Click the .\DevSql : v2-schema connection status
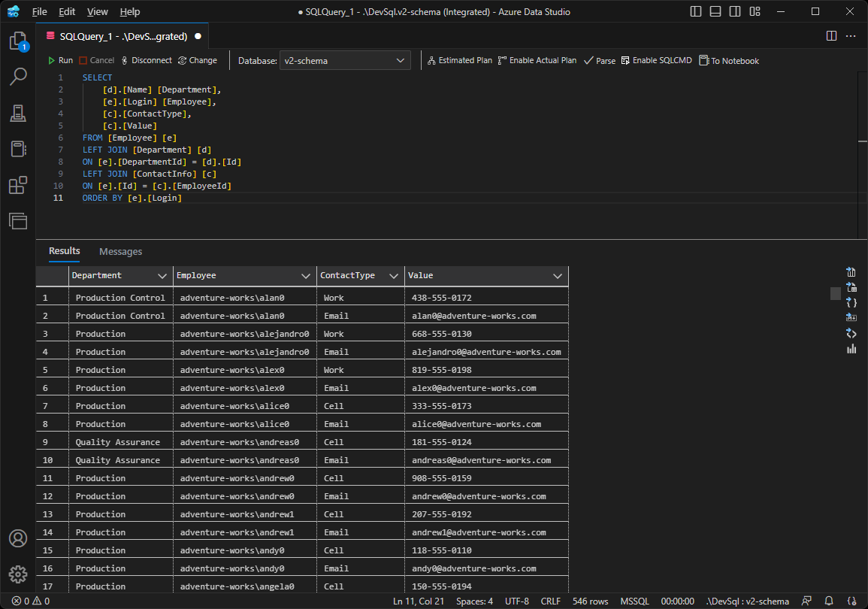This screenshot has height=609, width=868. point(747,601)
